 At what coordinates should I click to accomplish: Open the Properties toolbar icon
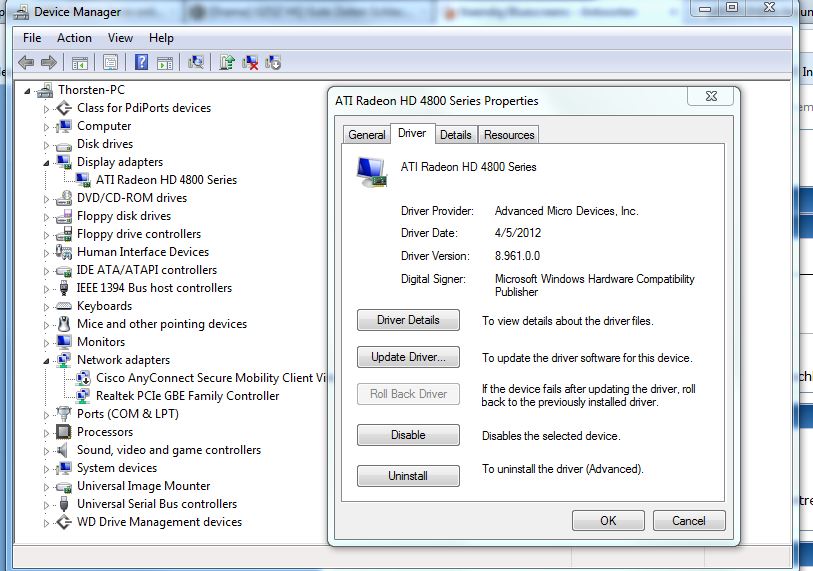110,63
